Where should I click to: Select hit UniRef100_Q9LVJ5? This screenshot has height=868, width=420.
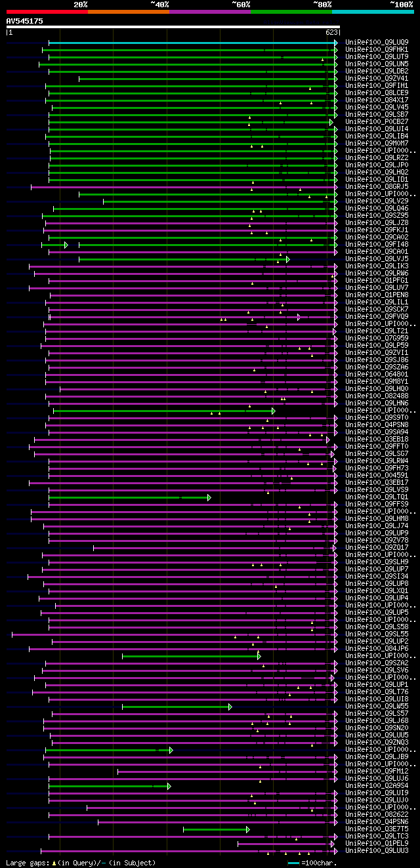[x=377, y=259]
